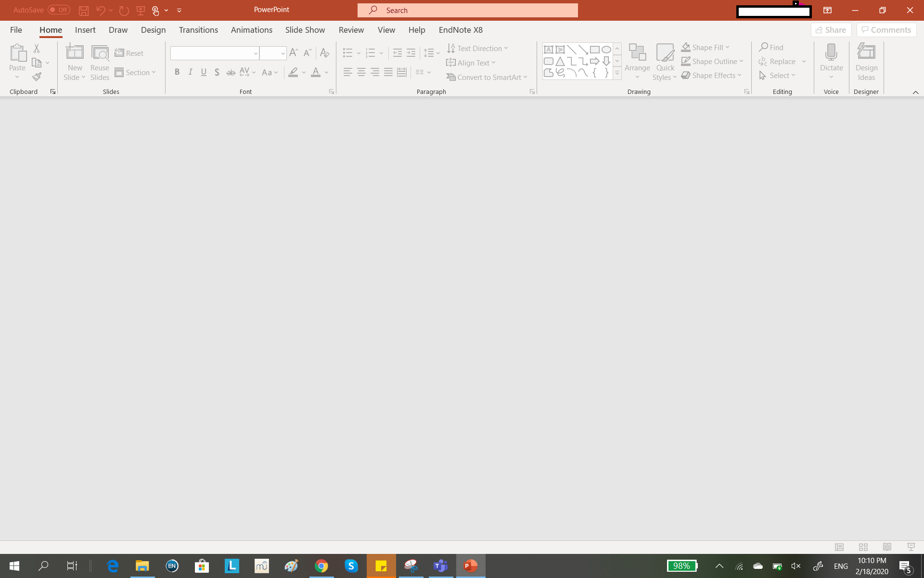Open Design Ideas in the Designer group
The width and height of the screenshot is (924, 578).
point(866,62)
